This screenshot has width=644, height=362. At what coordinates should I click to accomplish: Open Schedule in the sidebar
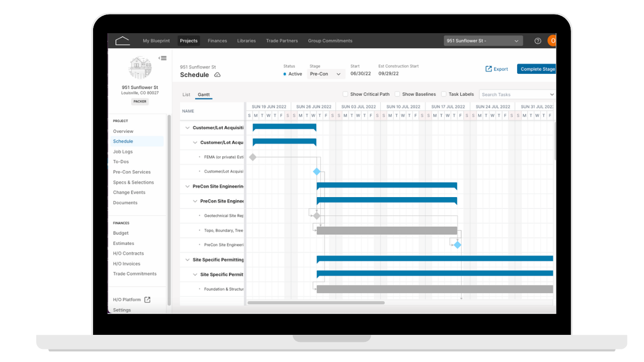point(123,141)
